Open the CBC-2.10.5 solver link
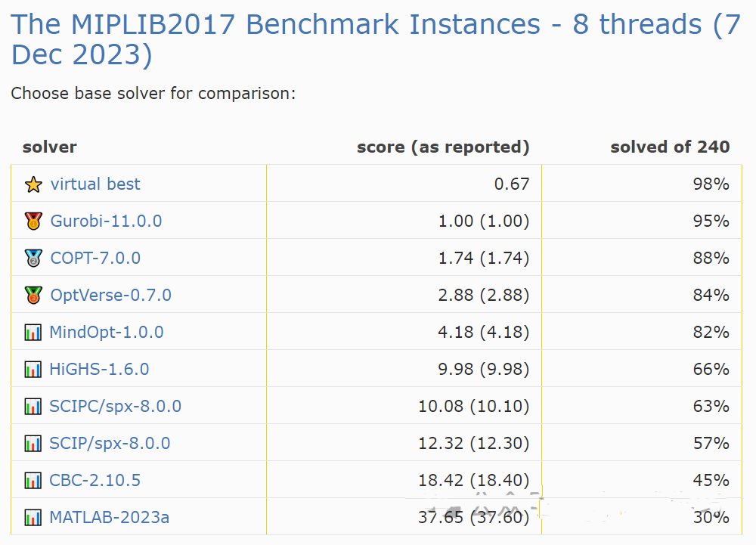This screenshot has width=756, height=545. pyautogui.click(x=95, y=481)
